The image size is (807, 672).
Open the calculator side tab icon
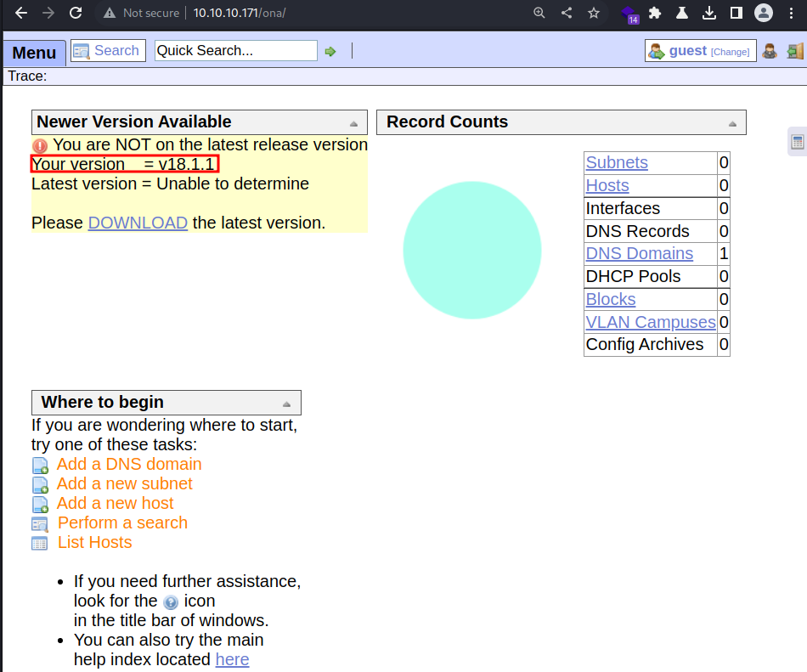click(x=798, y=142)
